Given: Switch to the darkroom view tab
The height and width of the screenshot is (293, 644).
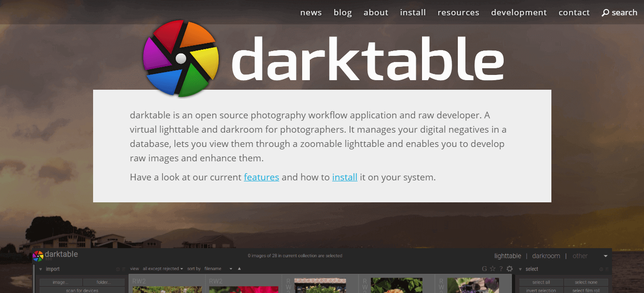Looking at the screenshot, I should click(x=546, y=256).
